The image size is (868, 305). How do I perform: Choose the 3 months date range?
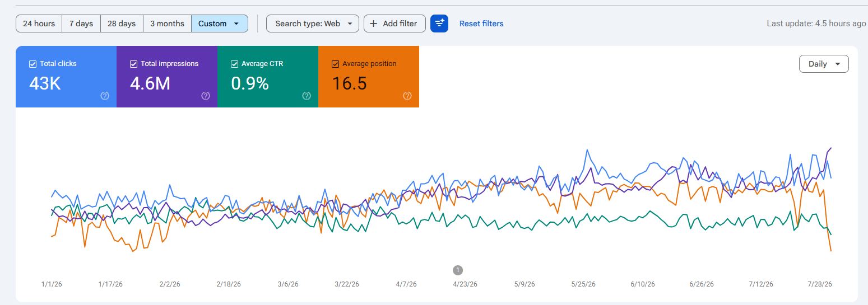167,24
